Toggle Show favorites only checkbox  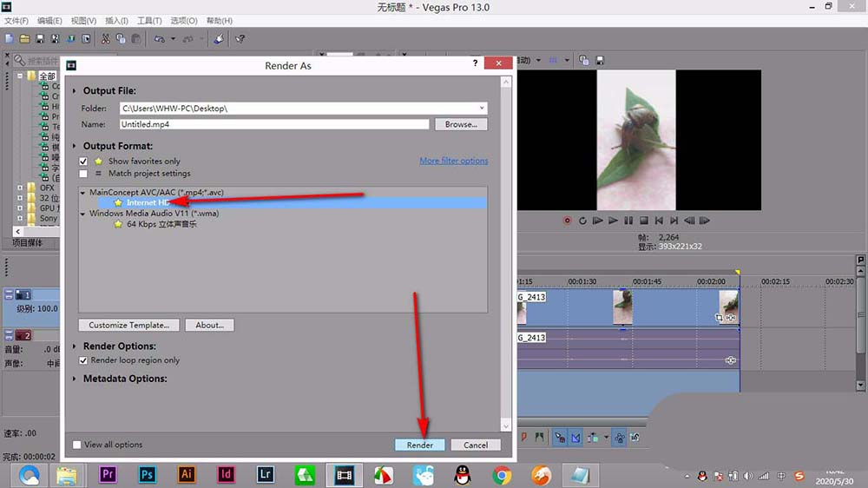coord(83,162)
